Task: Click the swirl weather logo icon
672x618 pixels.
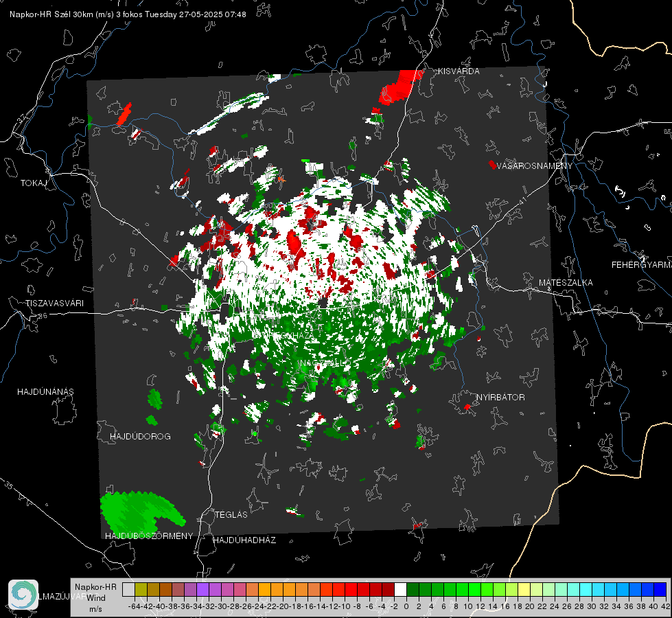Action: pyautogui.click(x=23, y=595)
